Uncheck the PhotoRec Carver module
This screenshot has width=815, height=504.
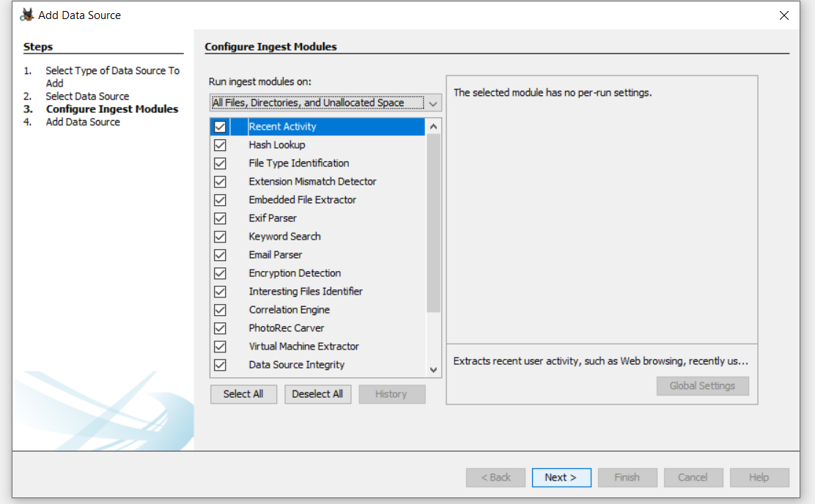(x=220, y=327)
